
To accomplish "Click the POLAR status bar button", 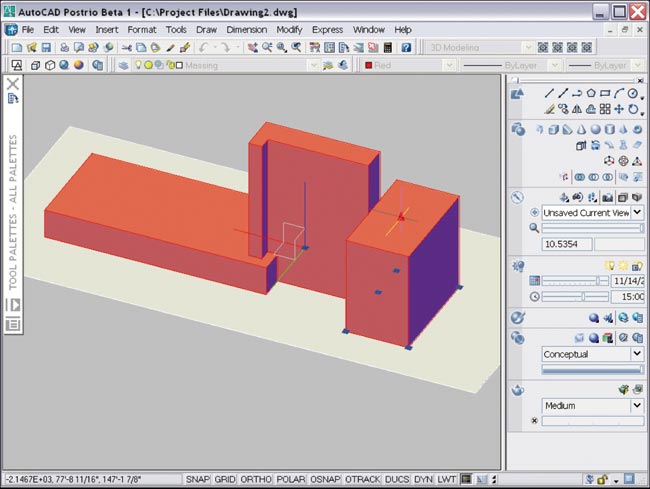I will pyautogui.click(x=291, y=480).
